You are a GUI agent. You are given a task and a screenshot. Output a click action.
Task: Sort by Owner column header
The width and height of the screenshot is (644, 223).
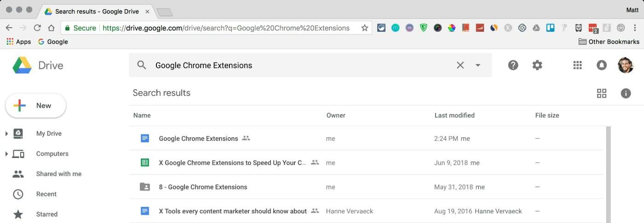coord(336,115)
